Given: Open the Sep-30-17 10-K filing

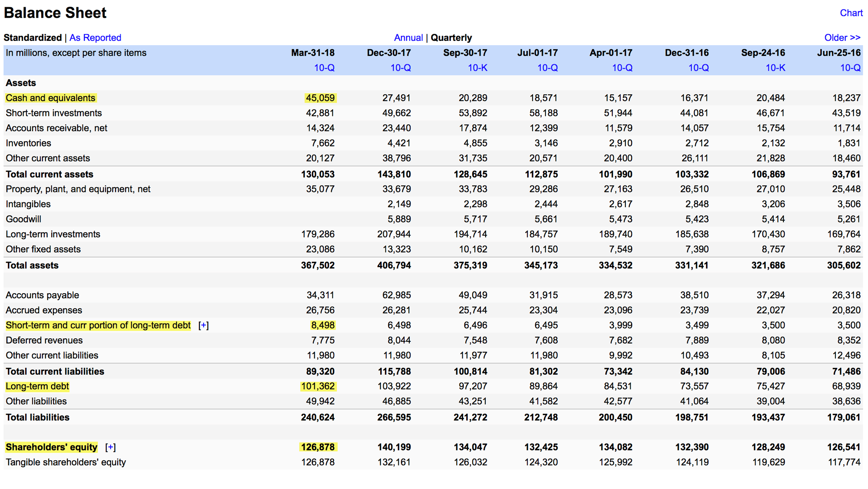Looking at the screenshot, I should pyautogui.click(x=477, y=68).
